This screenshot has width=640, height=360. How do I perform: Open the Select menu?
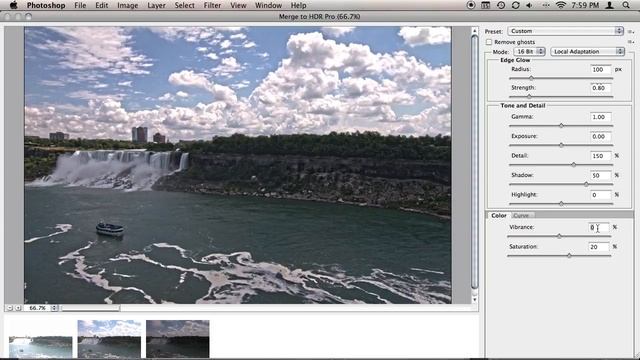tap(184, 5)
